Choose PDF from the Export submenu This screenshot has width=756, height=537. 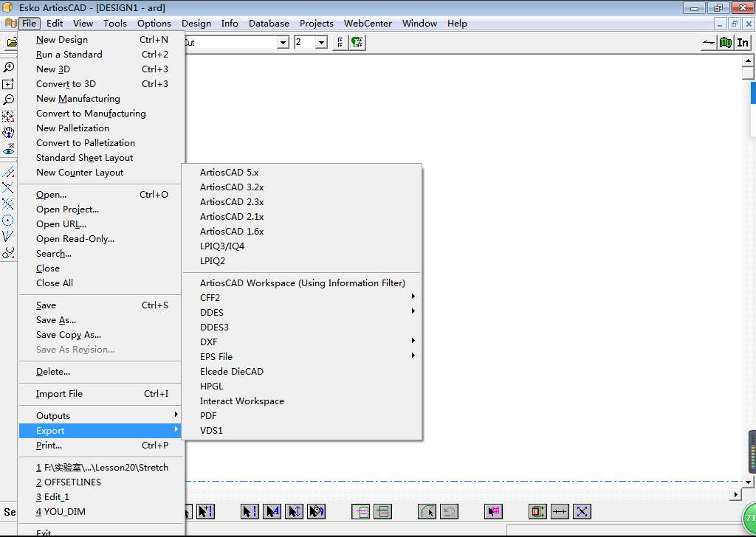pos(208,415)
